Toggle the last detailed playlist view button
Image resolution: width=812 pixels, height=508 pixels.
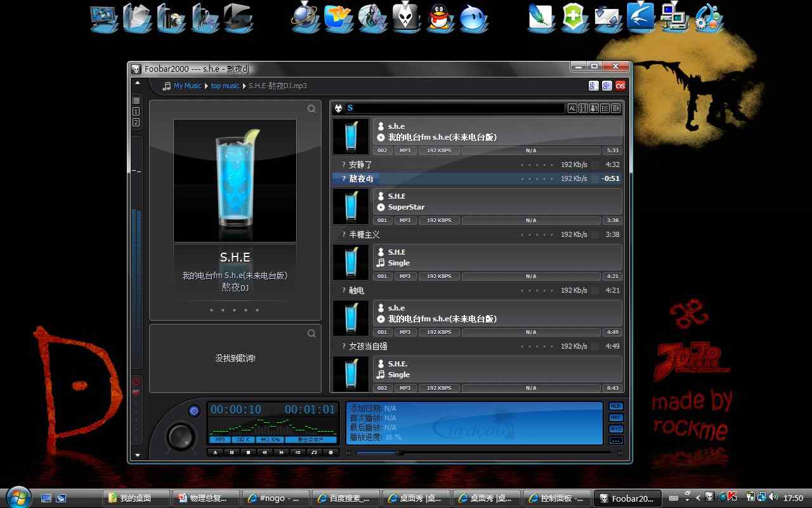pos(615,109)
